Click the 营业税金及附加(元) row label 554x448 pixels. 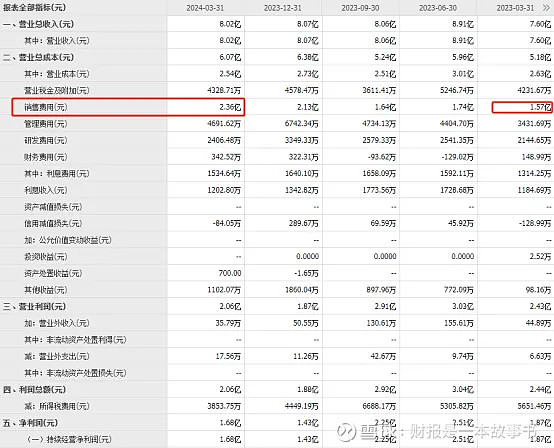[57, 90]
